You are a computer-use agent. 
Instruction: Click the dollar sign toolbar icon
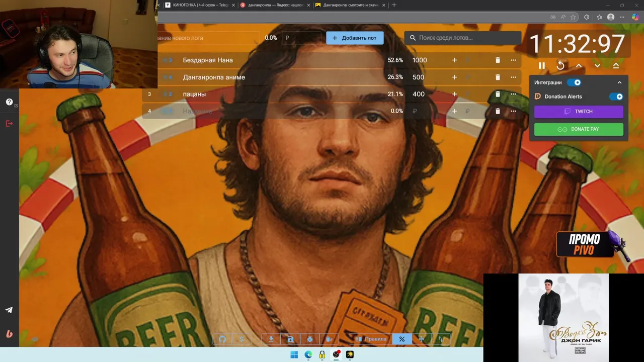(x=242, y=339)
